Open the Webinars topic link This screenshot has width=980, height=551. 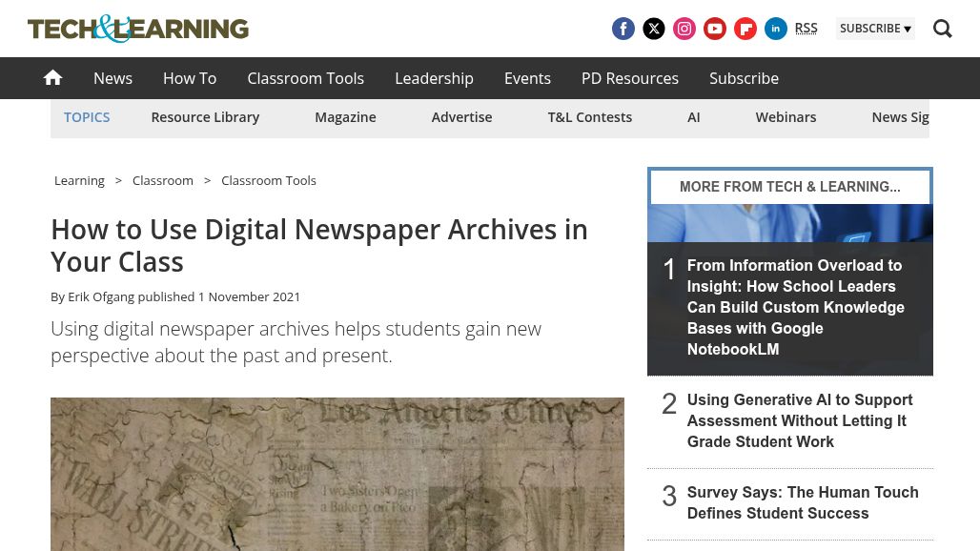click(x=786, y=117)
